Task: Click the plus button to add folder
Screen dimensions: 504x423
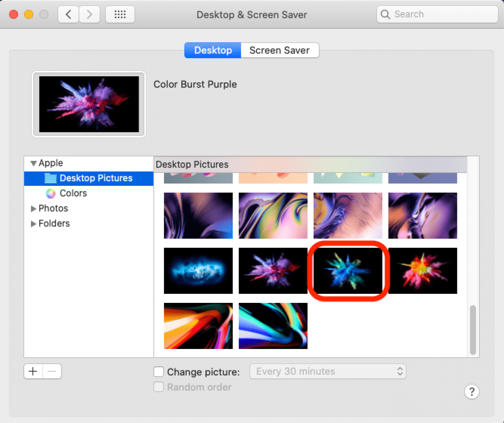Action: pyautogui.click(x=33, y=371)
